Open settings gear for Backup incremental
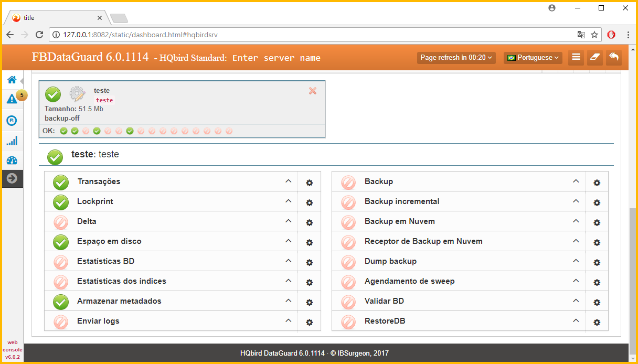Screen dimensions: 638x364 pos(597,202)
